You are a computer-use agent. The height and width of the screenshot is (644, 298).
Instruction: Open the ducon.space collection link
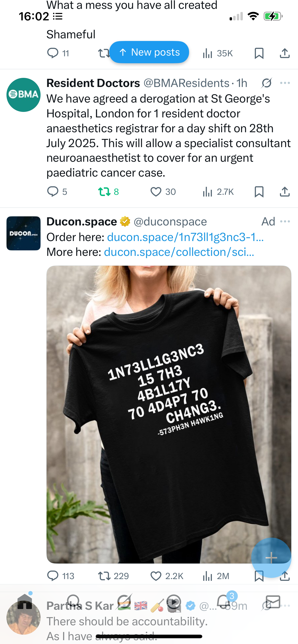(x=179, y=252)
